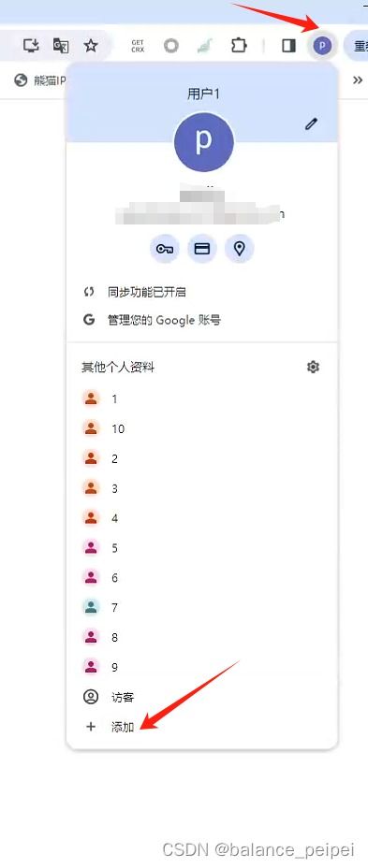
Task: Bookmark this page with the star icon
Action: tap(91, 46)
